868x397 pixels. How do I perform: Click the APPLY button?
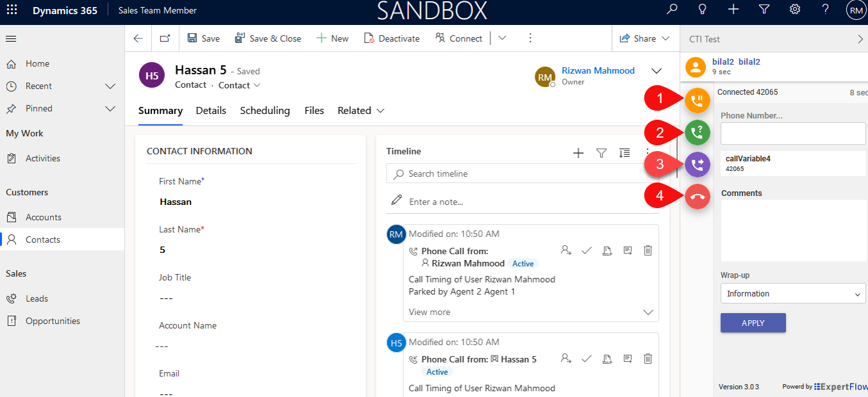point(753,323)
